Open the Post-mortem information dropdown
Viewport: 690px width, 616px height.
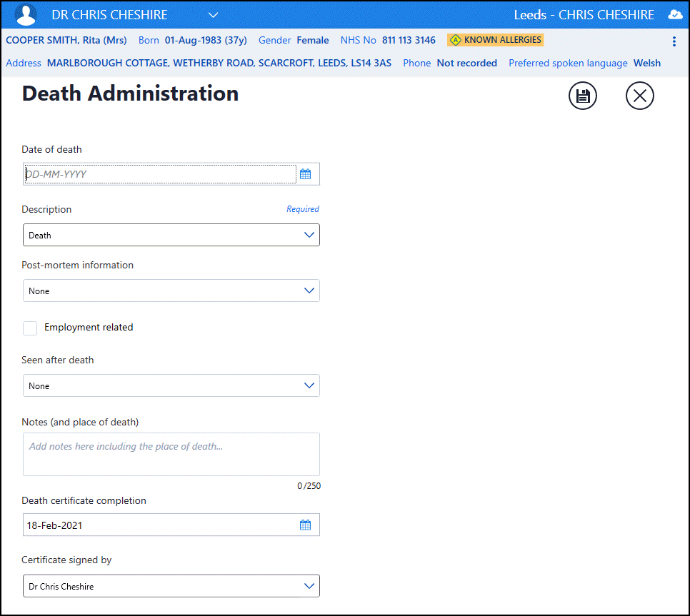tap(171, 291)
